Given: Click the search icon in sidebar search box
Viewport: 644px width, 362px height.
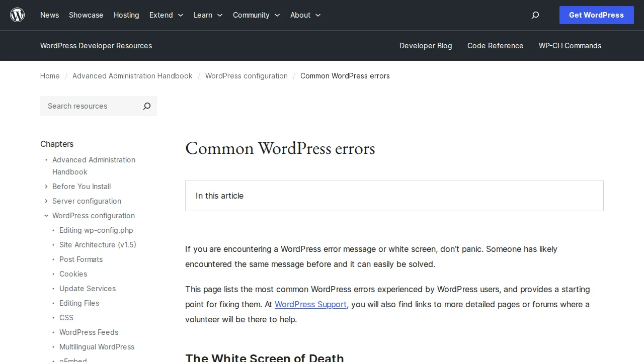Looking at the screenshot, I should [x=146, y=106].
